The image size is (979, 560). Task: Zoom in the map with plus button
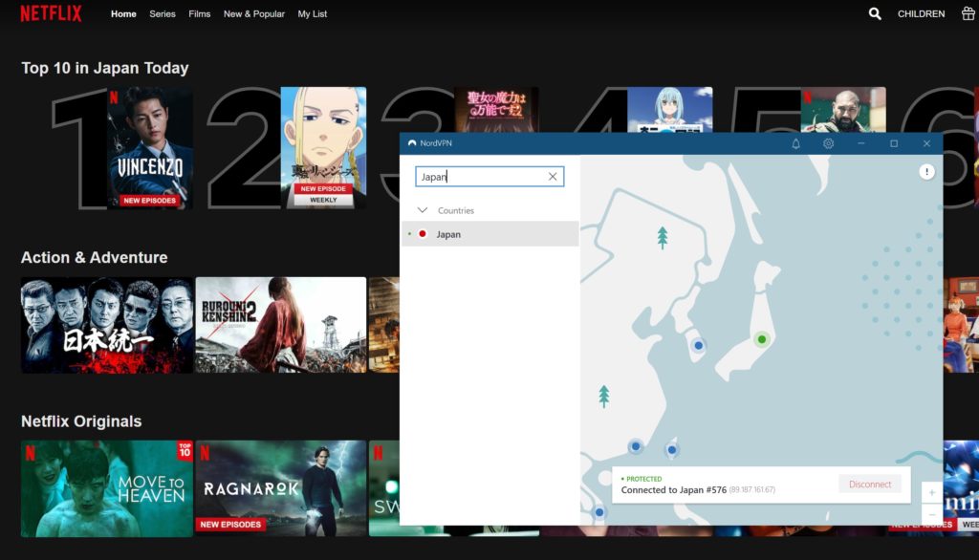(x=932, y=492)
